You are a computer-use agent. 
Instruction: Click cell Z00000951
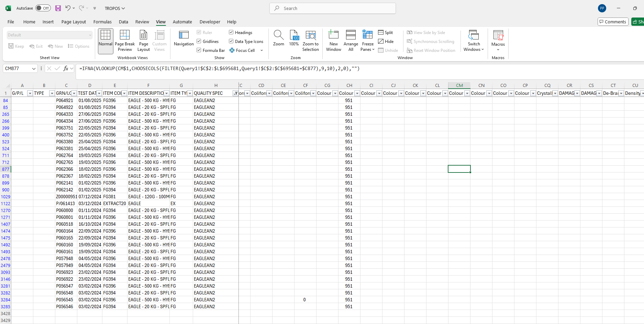(x=66, y=197)
